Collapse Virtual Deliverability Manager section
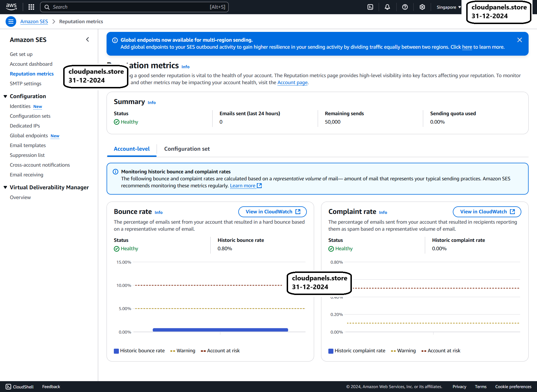 [x=5, y=187]
